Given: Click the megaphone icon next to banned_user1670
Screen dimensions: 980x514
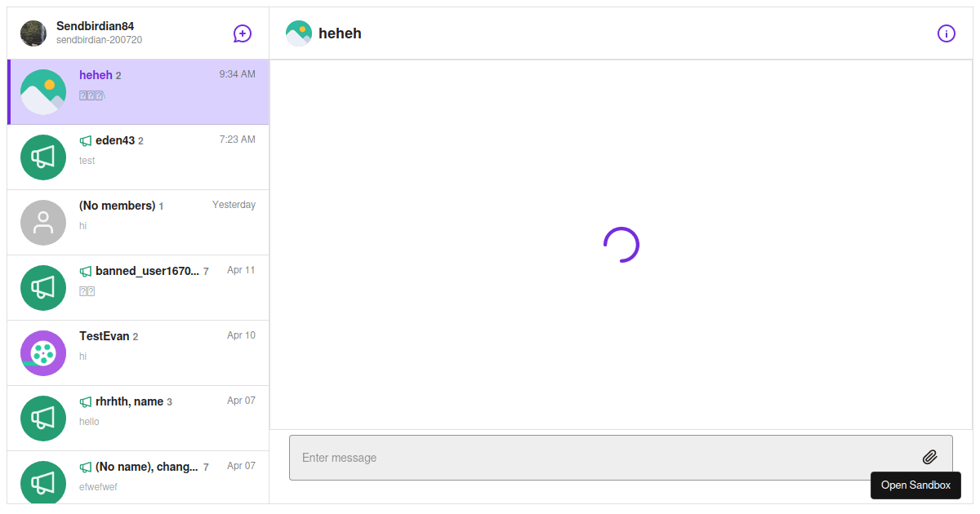Looking at the screenshot, I should click(x=85, y=271).
